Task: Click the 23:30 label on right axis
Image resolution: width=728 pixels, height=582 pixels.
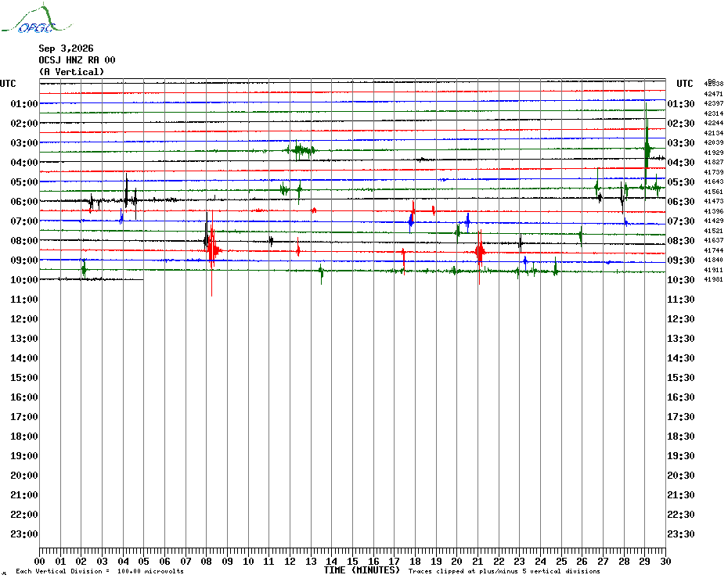Action: pyautogui.click(x=681, y=534)
